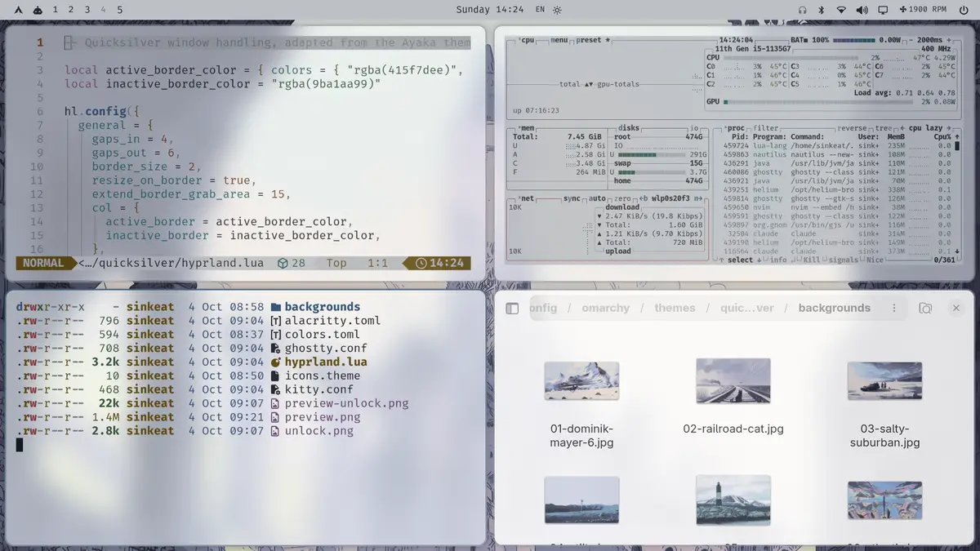Switch to workspace 5 in the top bar
Screen dimensions: 980x551
(x=119, y=10)
